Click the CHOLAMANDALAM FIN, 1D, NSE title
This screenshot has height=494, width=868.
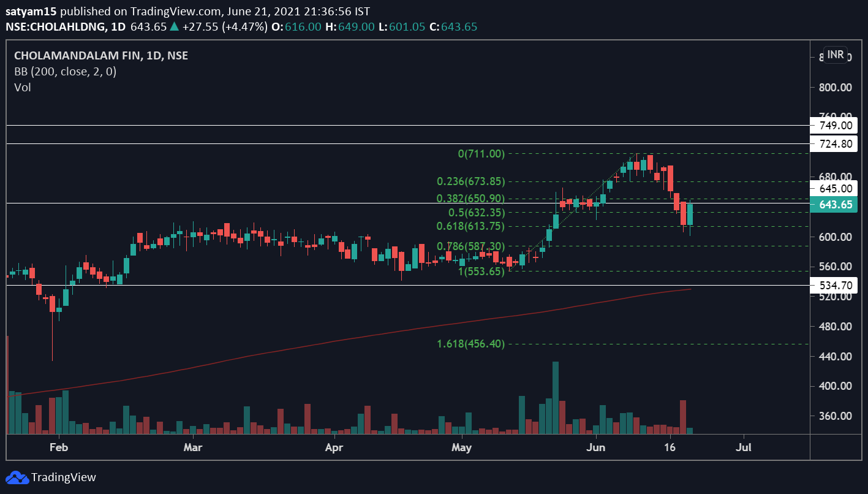101,56
